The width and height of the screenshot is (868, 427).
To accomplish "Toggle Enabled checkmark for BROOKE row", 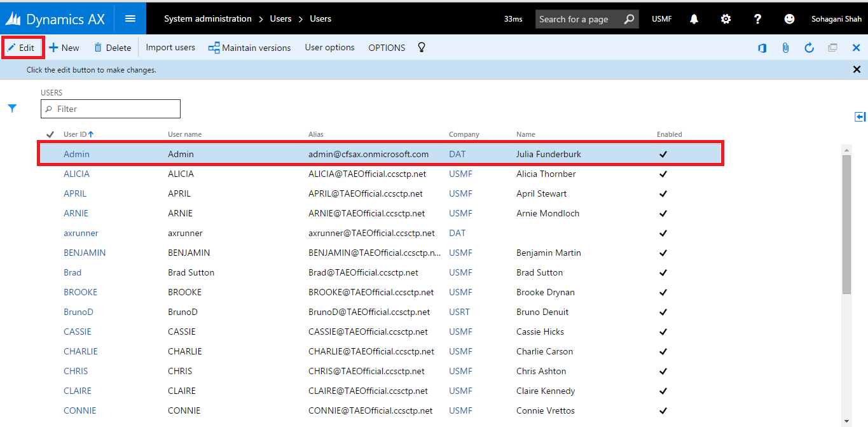I will coord(663,292).
